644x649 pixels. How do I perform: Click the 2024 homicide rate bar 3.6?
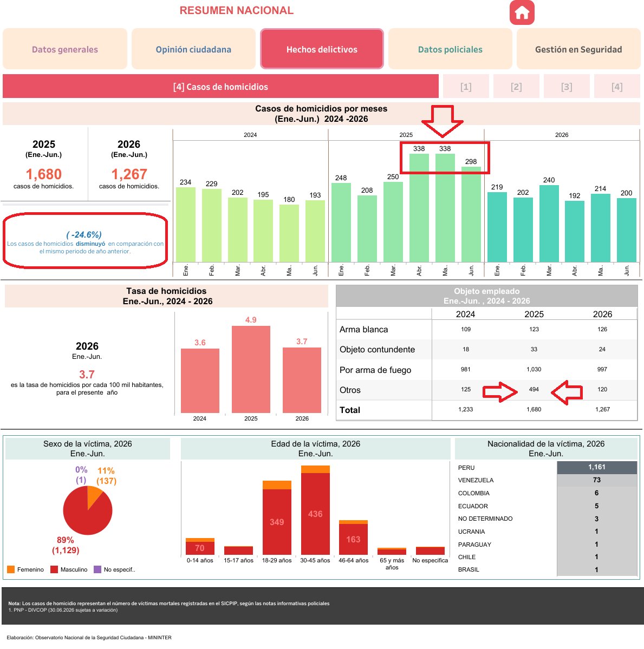point(200,381)
